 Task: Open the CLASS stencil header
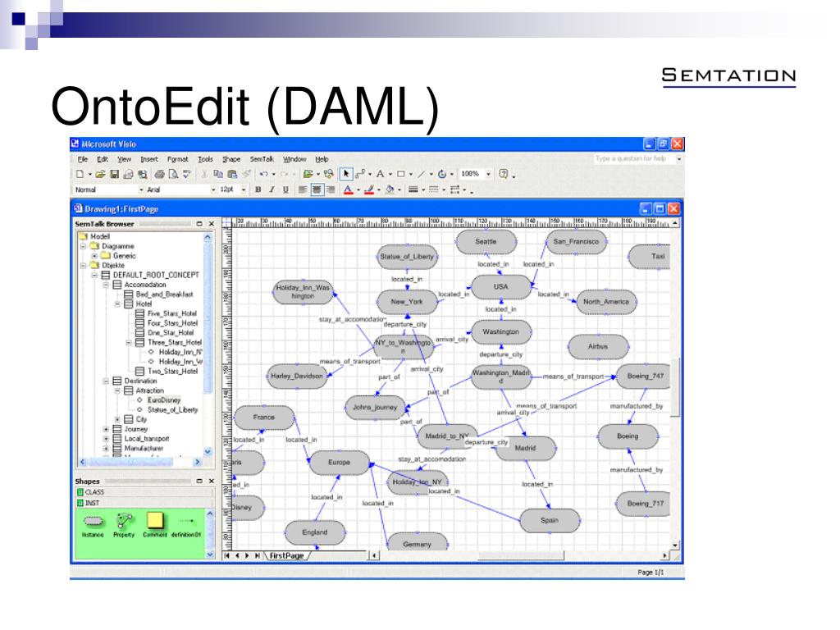144,492
